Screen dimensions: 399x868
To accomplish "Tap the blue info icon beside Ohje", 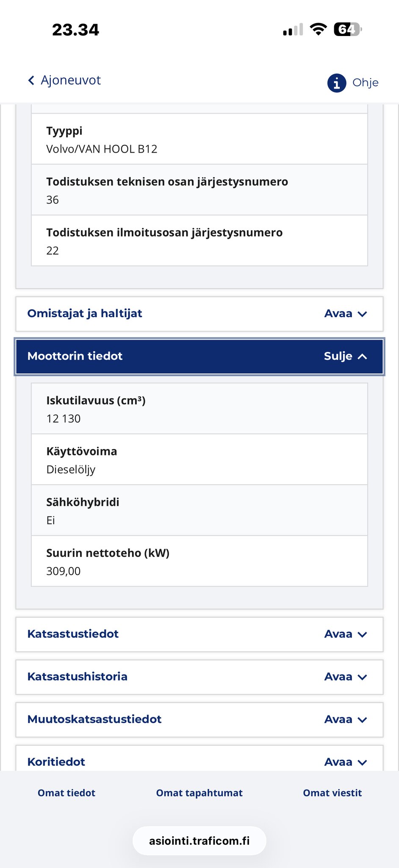I will click(x=337, y=83).
